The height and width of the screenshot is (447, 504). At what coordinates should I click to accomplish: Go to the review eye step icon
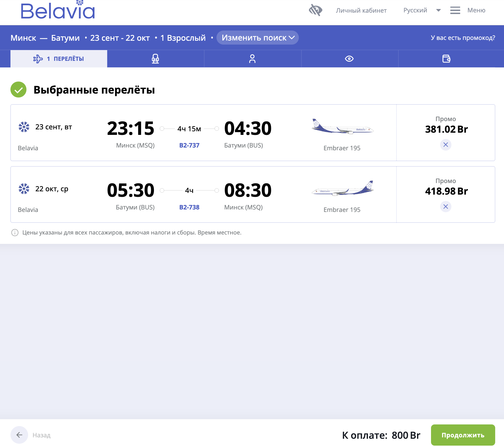pyautogui.click(x=349, y=59)
